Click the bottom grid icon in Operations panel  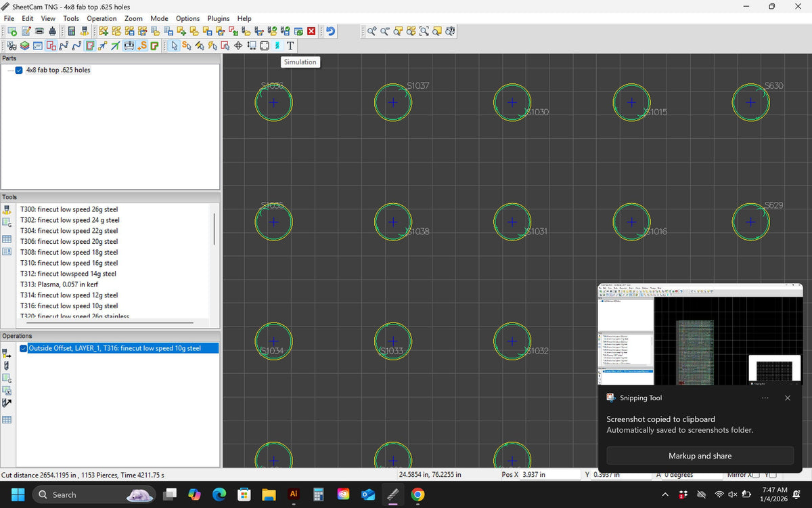click(x=7, y=420)
